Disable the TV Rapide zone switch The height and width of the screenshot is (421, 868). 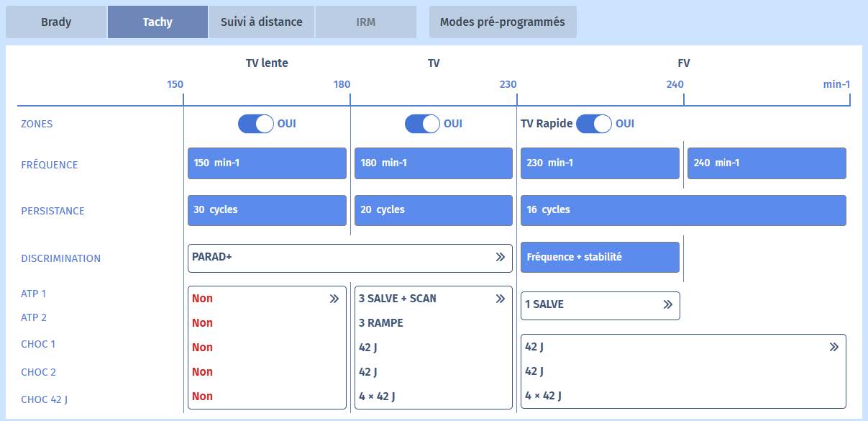593,124
